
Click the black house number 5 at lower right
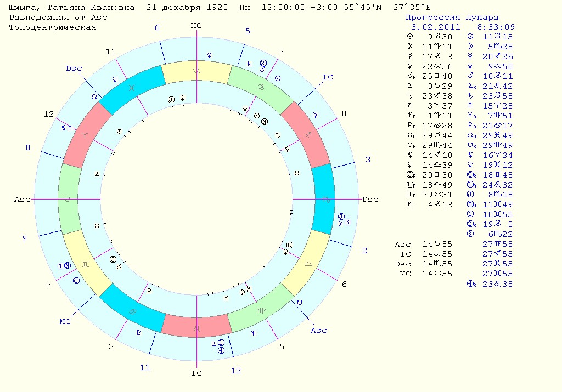pyautogui.click(x=282, y=346)
